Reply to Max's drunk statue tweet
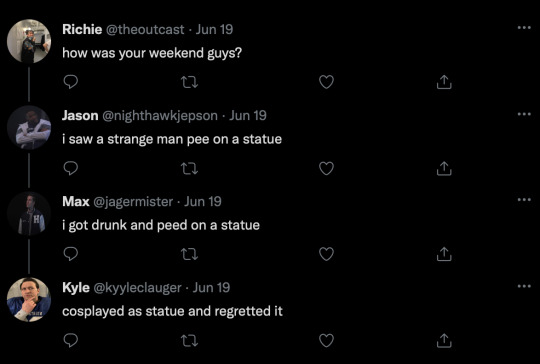This screenshot has width=540, height=364. coord(71,254)
